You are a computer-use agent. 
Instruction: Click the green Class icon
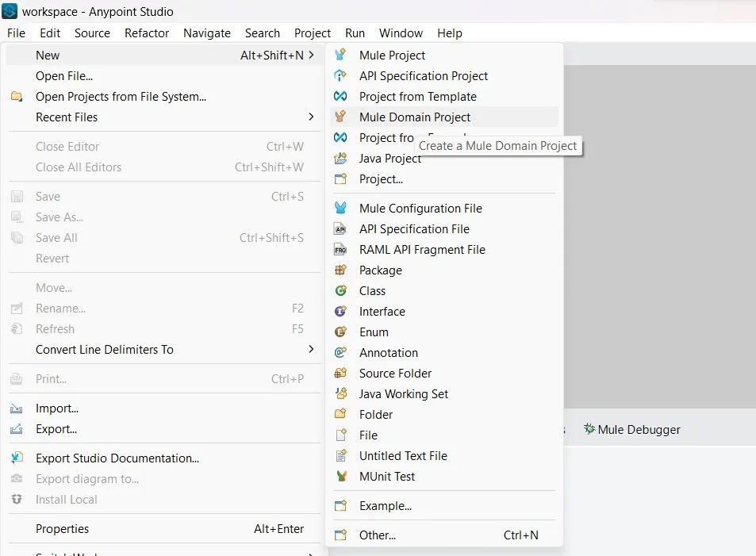340,291
